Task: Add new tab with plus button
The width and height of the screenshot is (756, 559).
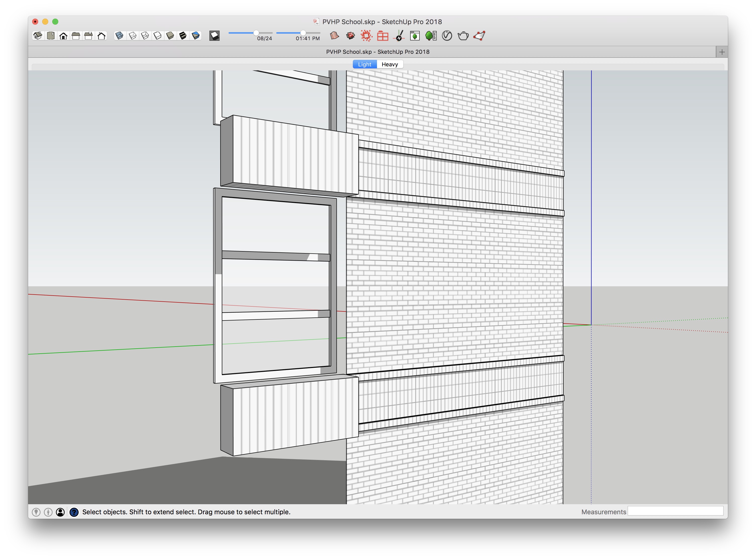Action: point(722,52)
